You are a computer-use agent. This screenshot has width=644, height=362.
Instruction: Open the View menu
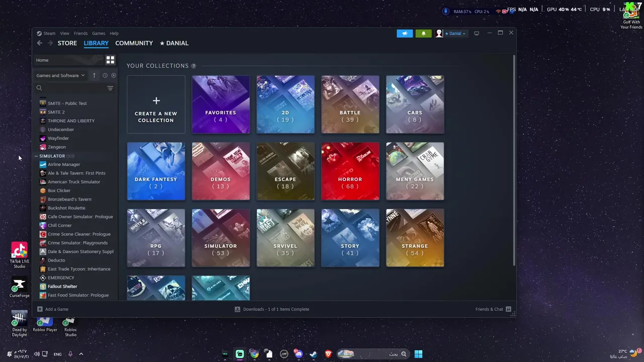pos(65,33)
